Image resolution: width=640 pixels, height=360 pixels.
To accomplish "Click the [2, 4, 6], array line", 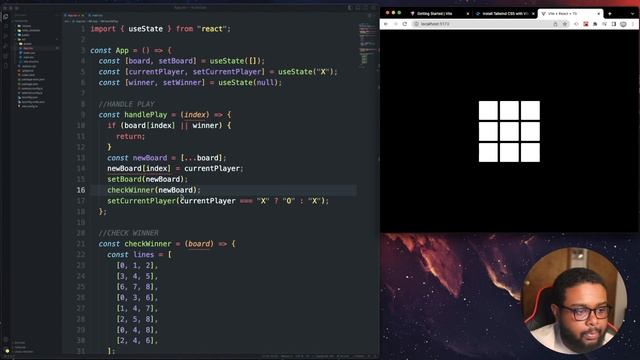I will [x=137, y=340].
